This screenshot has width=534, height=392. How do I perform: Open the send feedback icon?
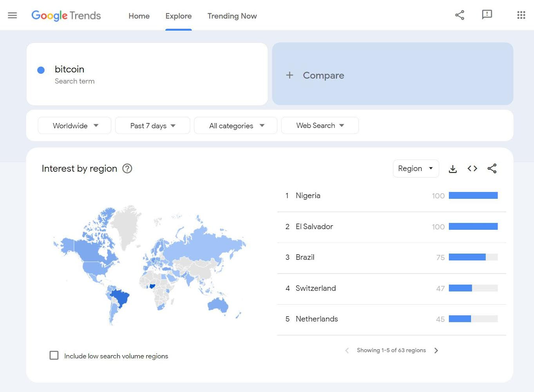coord(487,15)
